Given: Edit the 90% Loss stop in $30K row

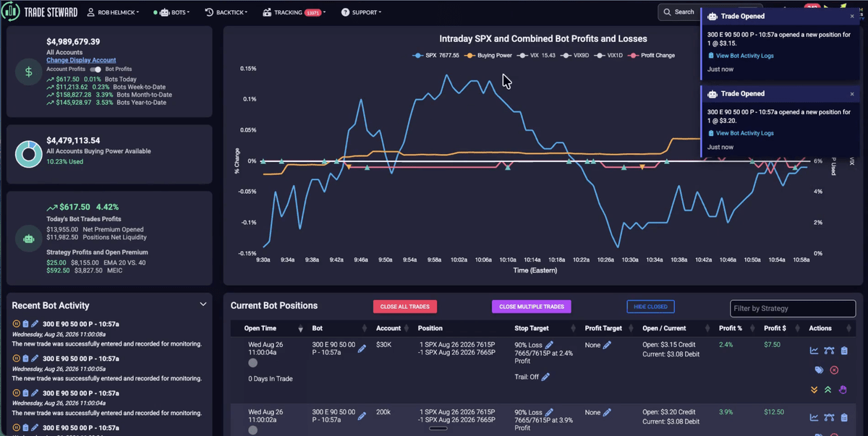Looking at the screenshot, I should [549, 345].
